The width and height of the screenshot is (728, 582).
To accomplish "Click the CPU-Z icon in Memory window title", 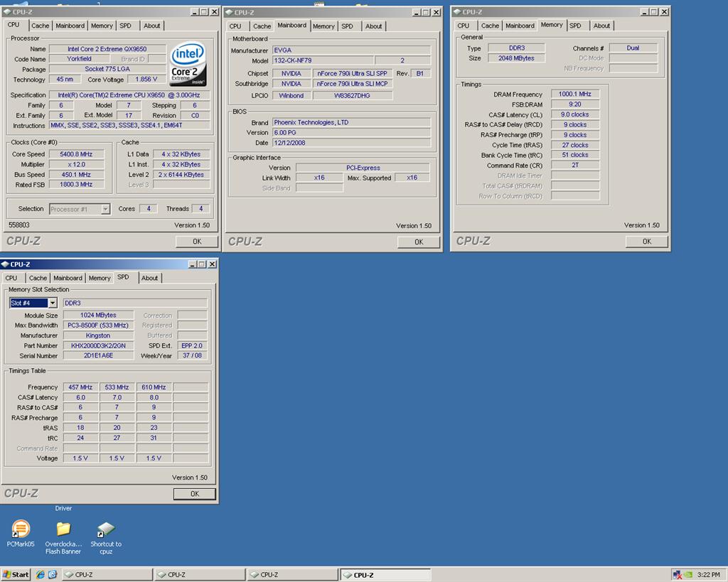I will (457, 12).
